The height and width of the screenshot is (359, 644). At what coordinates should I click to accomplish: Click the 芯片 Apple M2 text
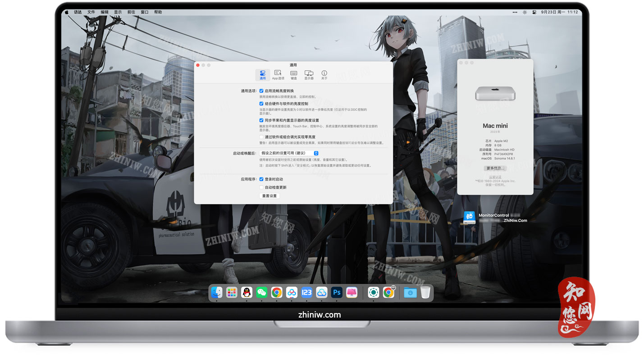[x=501, y=141]
